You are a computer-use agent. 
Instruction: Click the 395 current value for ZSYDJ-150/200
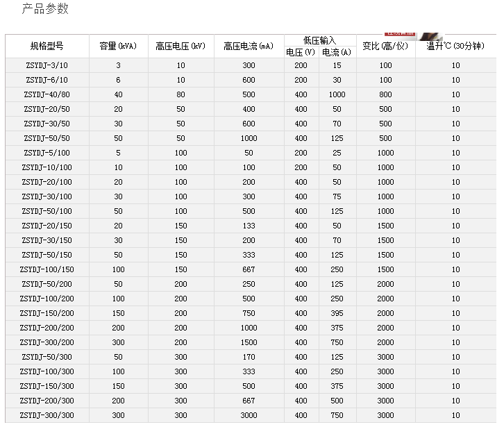click(x=337, y=313)
